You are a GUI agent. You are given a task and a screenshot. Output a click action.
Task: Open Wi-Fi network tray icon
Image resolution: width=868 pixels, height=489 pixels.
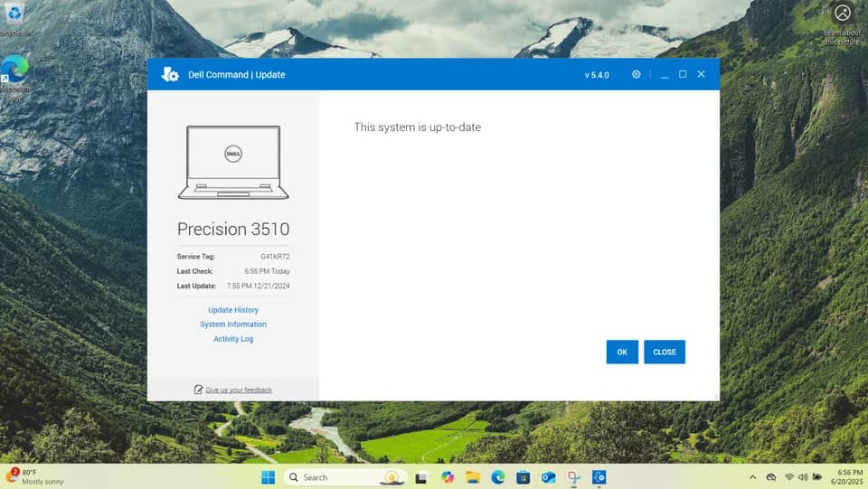[x=789, y=477]
